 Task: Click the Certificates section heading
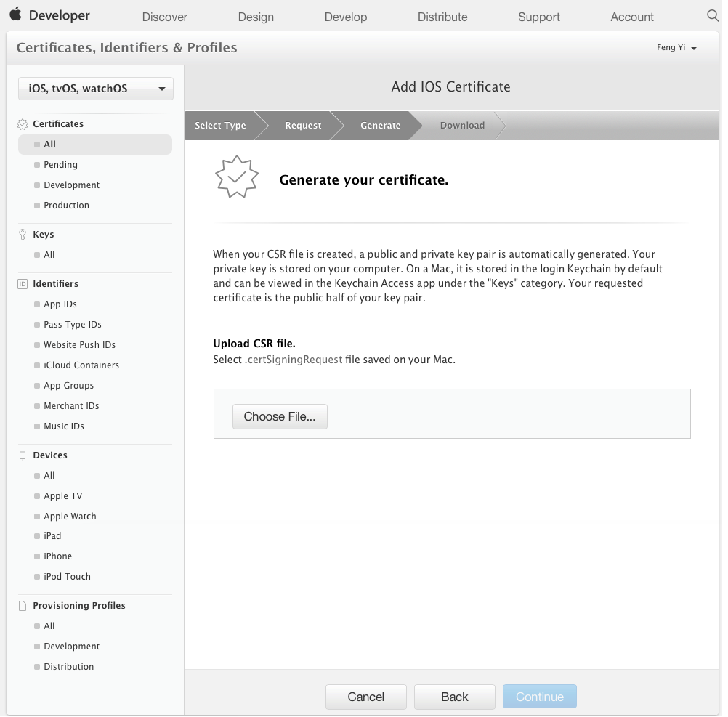coord(58,124)
